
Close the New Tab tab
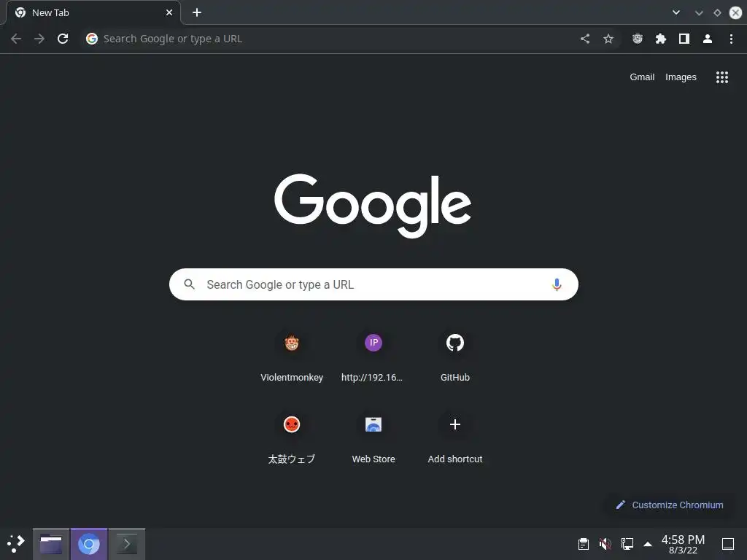point(169,13)
